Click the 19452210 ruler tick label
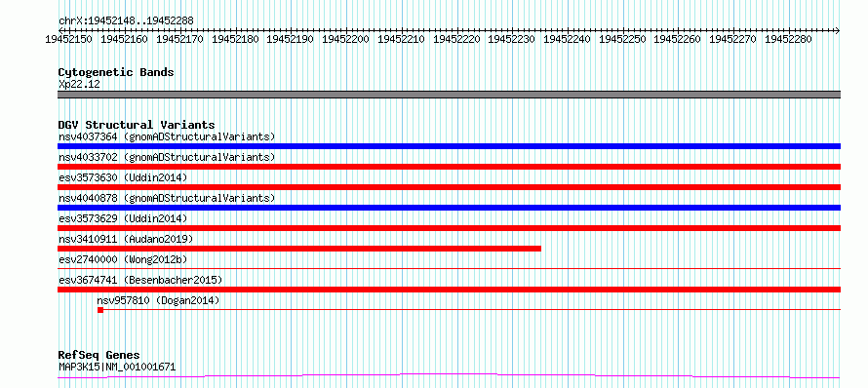The height and width of the screenshot is (388, 868). tap(401, 39)
